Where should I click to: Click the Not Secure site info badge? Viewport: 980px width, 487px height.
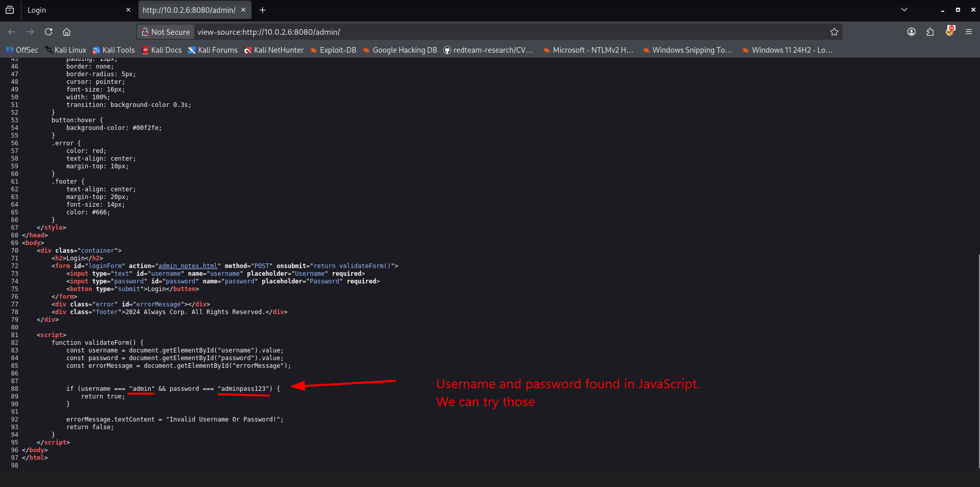166,32
